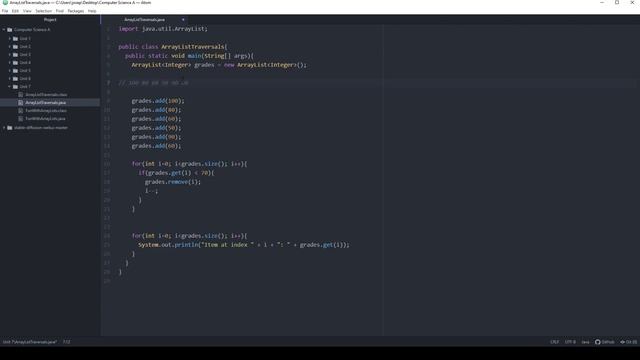Viewport: 640px width, 360px height.
Task: Click the ArrayListTraversals.java file icon in tree
Action: point(21,102)
